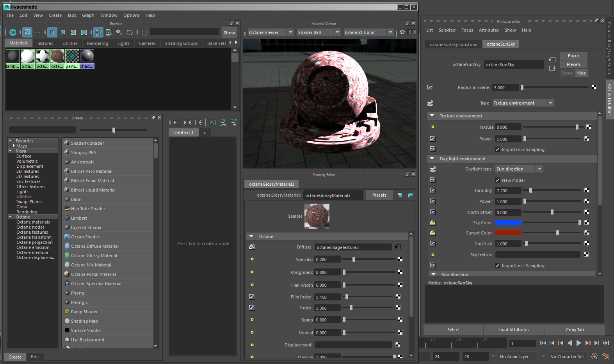The image size is (614, 364).
Task: Switch to the Textures tab in Browser
Action: pyautogui.click(x=45, y=43)
